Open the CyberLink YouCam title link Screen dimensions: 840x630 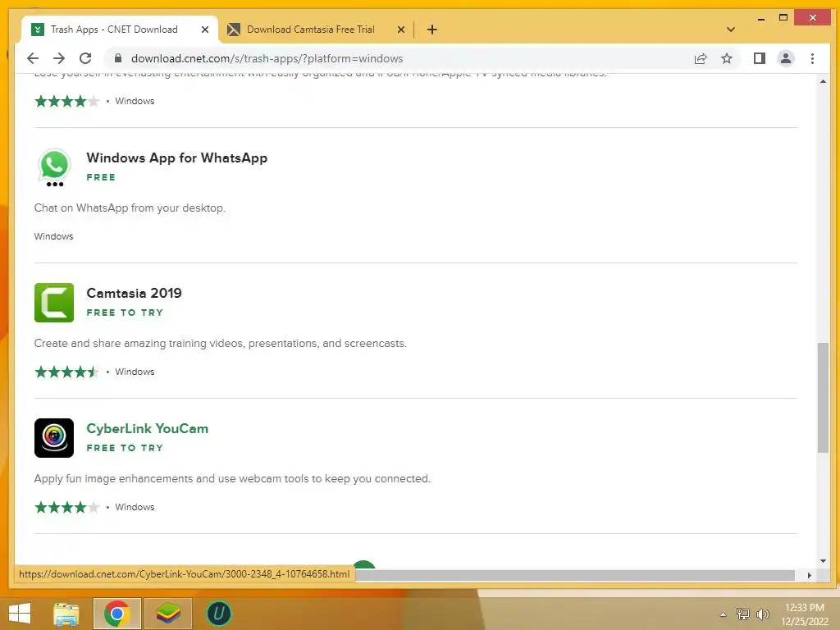click(x=148, y=428)
